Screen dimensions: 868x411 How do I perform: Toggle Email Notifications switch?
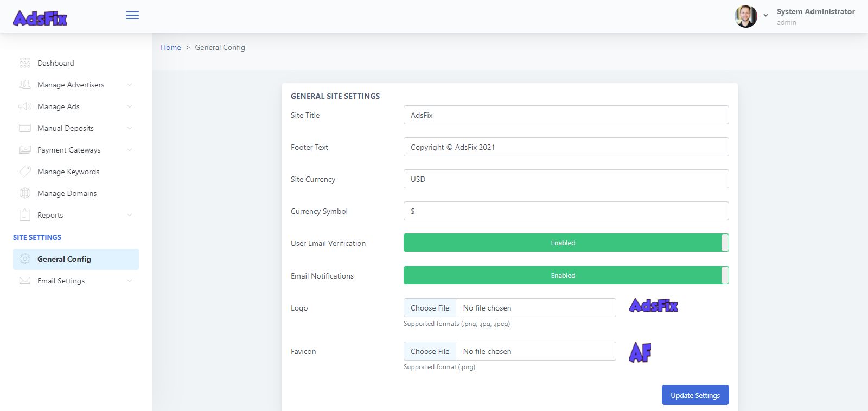click(566, 275)
